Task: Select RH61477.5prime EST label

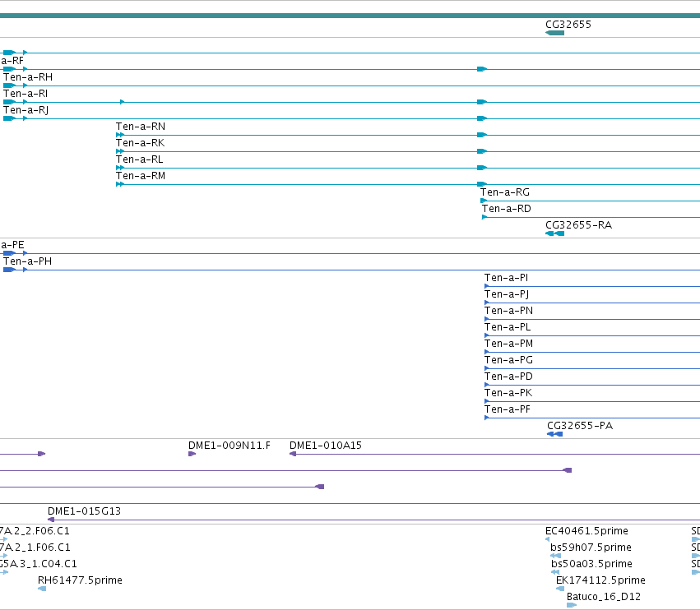Action: [80, 580]
